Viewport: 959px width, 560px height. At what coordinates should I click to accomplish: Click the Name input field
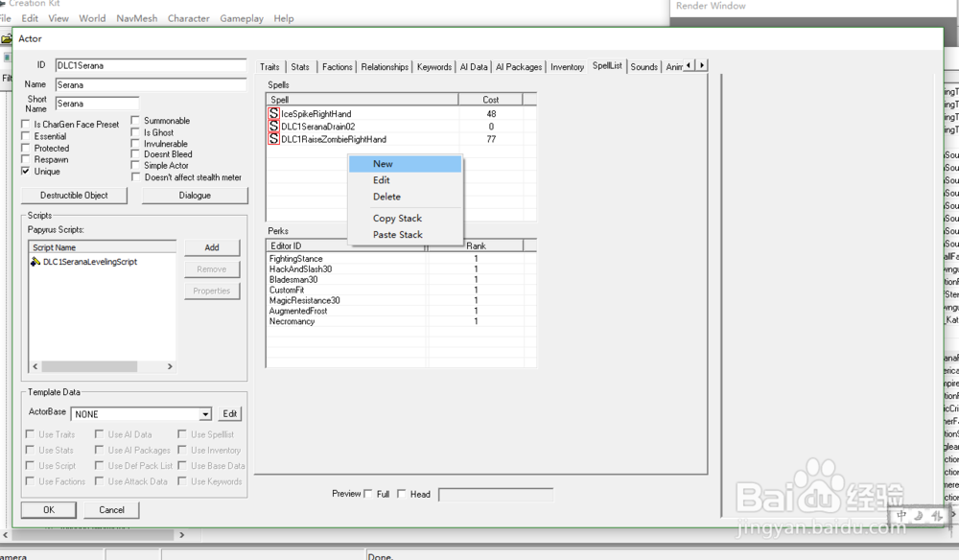click(x=152, y=85)
